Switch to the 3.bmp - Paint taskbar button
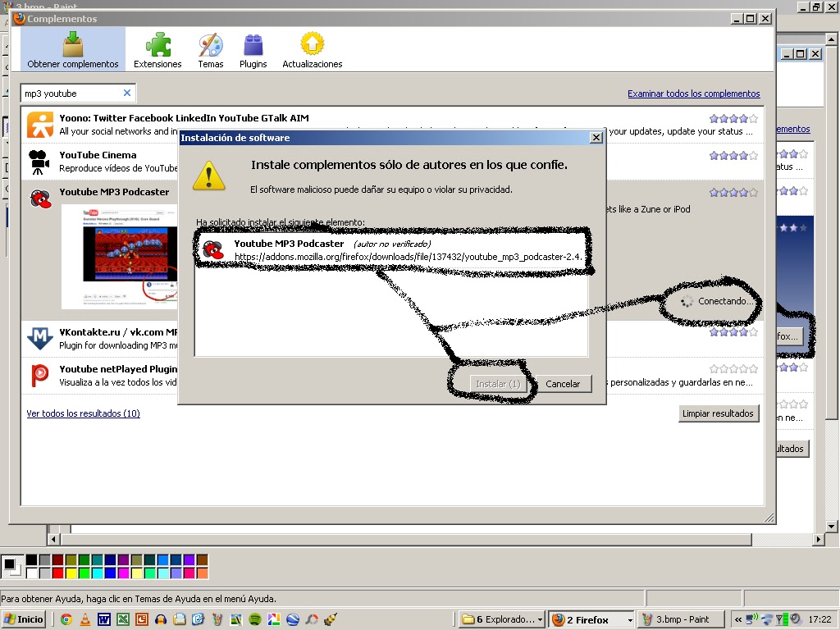Viewport: 840px width, 630px height. pyautogui.click(x=681, y=619)
